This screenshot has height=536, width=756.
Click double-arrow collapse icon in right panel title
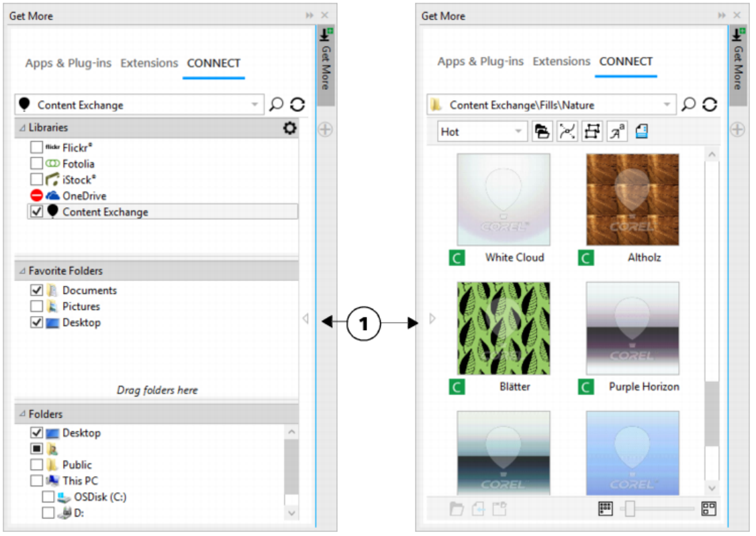[x=722, y=15]
